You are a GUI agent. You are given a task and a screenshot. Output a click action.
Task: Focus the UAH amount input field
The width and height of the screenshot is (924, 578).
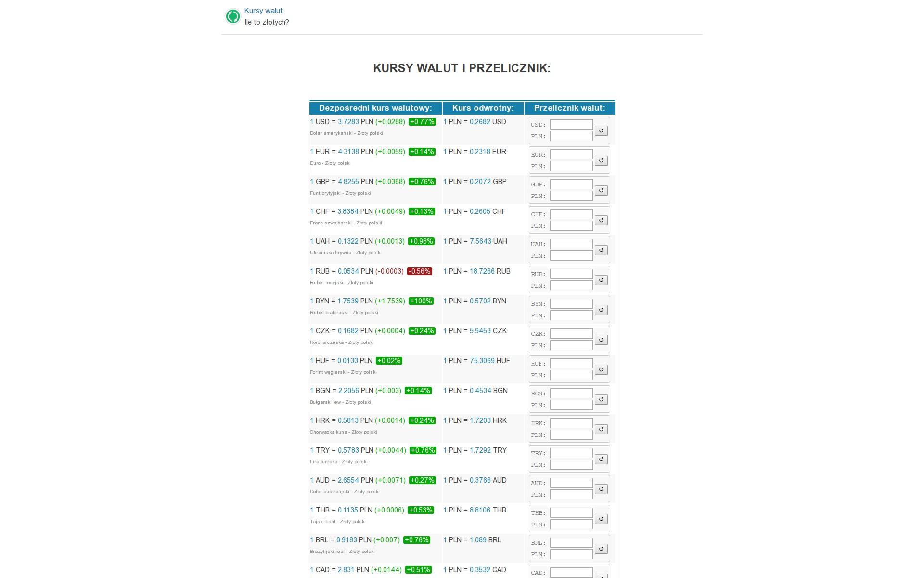[x=571, y=244]
